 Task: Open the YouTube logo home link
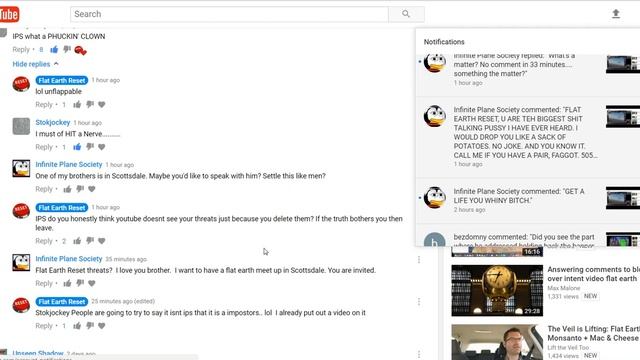[9, 14]
